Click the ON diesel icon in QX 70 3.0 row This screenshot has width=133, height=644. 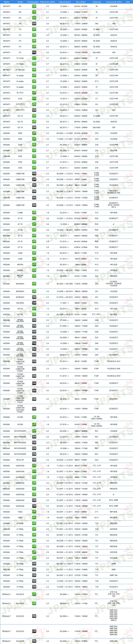[x=34, y=127]
